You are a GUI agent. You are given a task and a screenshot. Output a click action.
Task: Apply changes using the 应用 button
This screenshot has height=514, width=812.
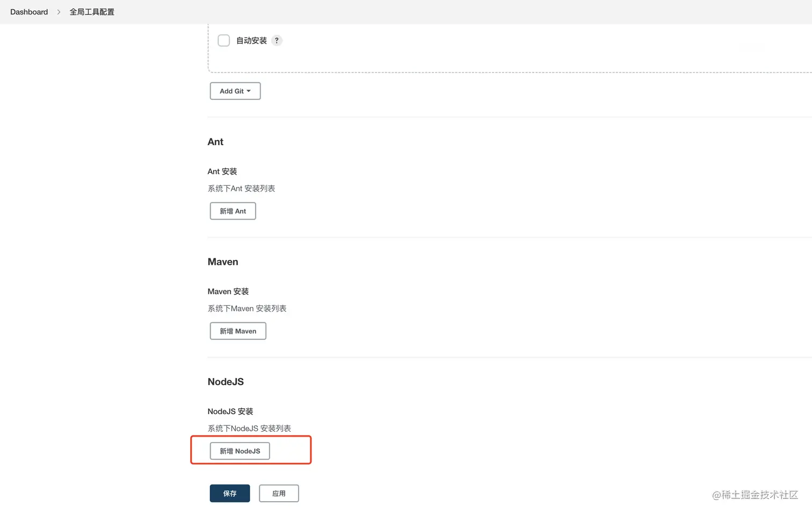tap(279, 493)
